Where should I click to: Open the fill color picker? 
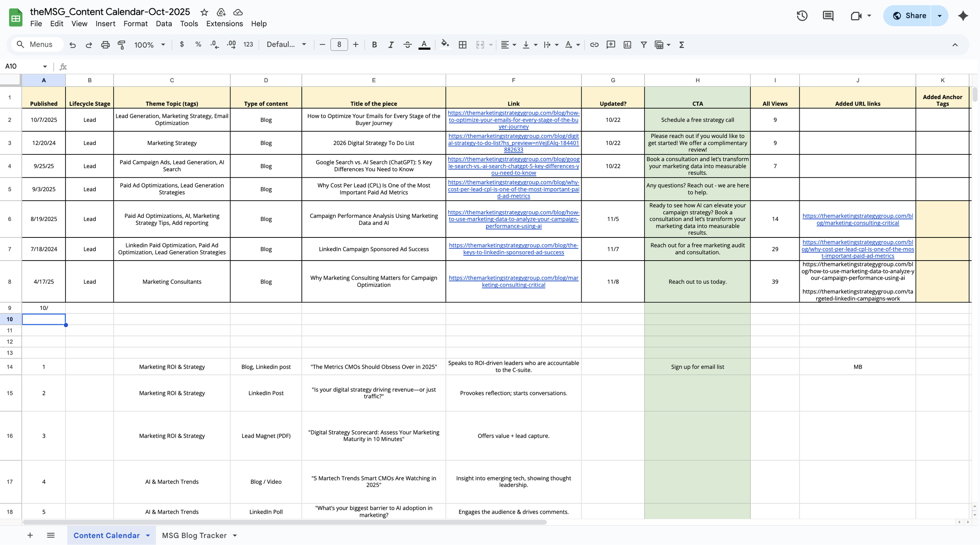click(445, 45)
